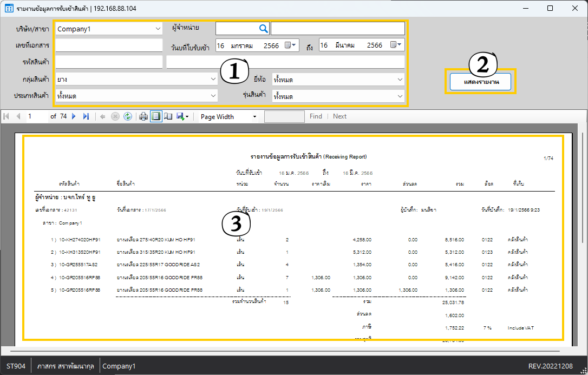Open the ยี่ห้อ brand dropdown
The image size is (588, 375).
click(x=400, y=80)
